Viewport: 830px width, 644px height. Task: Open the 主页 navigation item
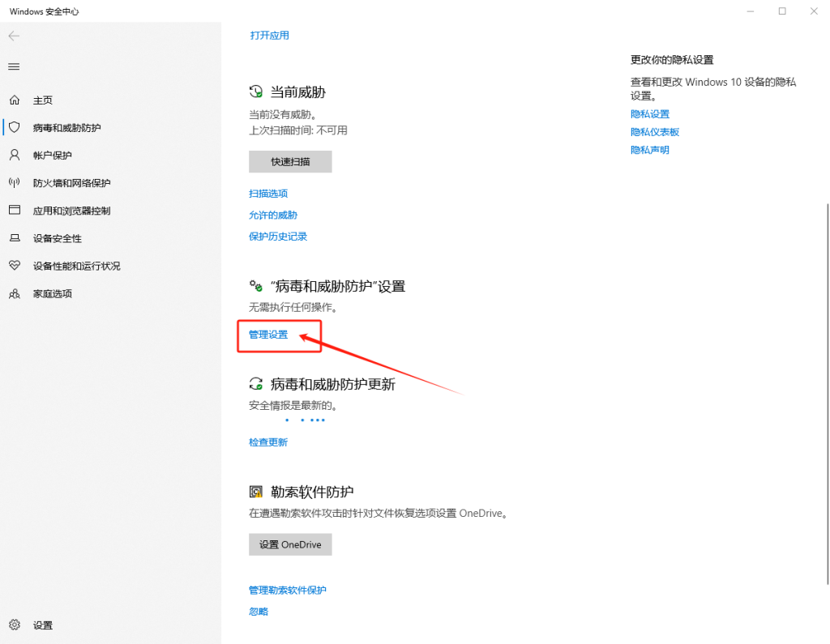click(x=110, y=100)
